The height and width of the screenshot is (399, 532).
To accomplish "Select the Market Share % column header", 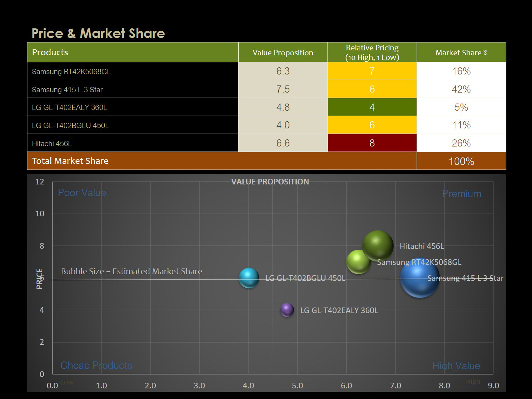I will 461,52.
